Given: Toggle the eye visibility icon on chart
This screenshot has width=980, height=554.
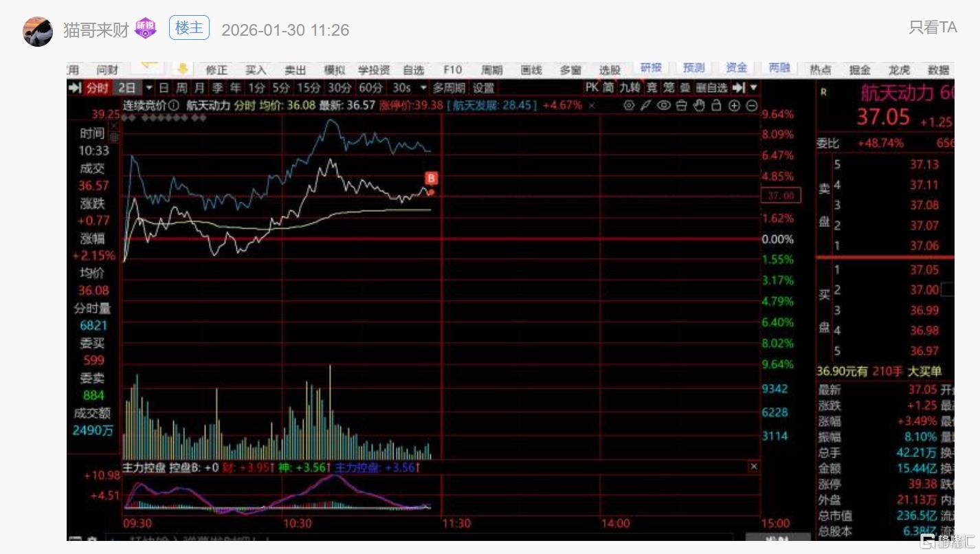Looking at the screenshot, I should (663, 105).
